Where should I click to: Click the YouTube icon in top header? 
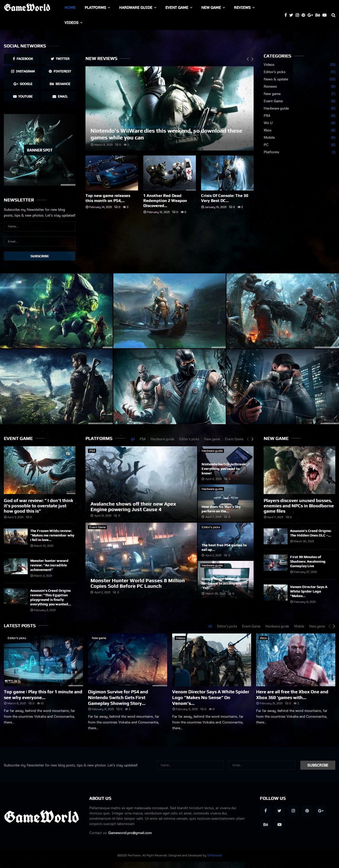324,15
